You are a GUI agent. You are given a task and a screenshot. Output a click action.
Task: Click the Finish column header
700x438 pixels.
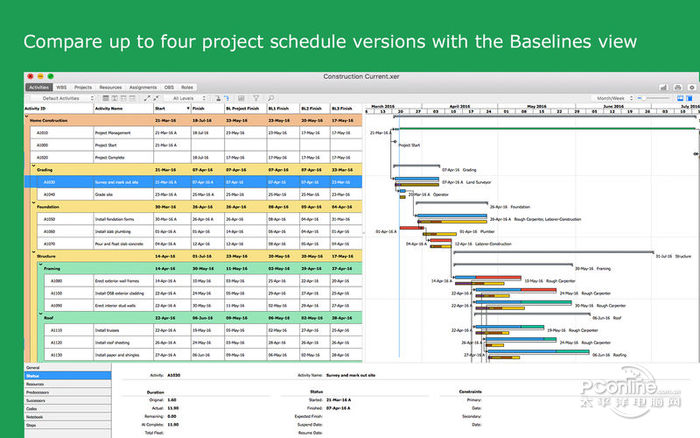pyautogui.click(x=208, y=108)
